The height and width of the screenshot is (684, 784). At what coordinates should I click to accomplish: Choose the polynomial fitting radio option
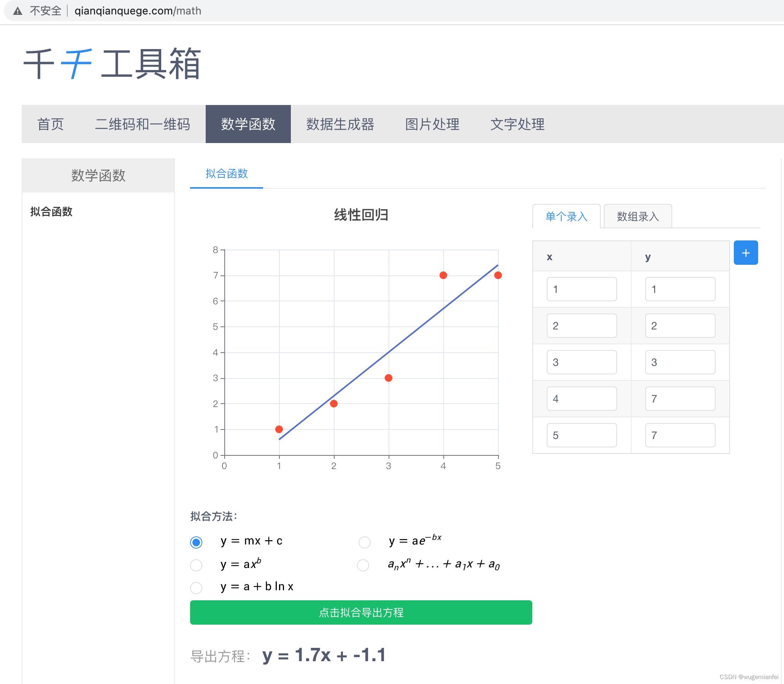pos(363,565)
